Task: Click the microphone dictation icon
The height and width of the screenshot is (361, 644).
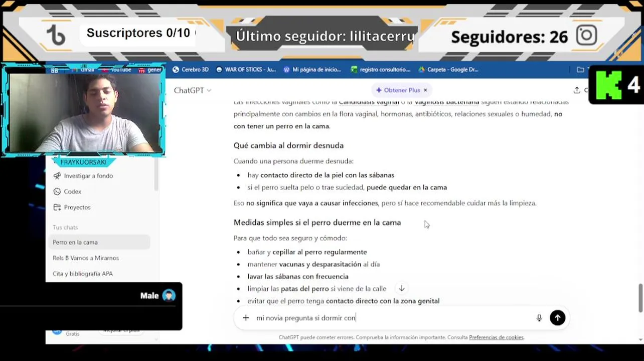Action: coord(539,318)
